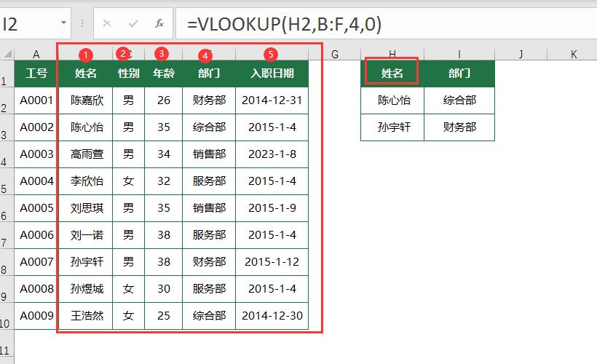Viewport: 597px width, 364px height.
Task: Select the name cell 刘思琪
Action: click(x=86, y=208)
